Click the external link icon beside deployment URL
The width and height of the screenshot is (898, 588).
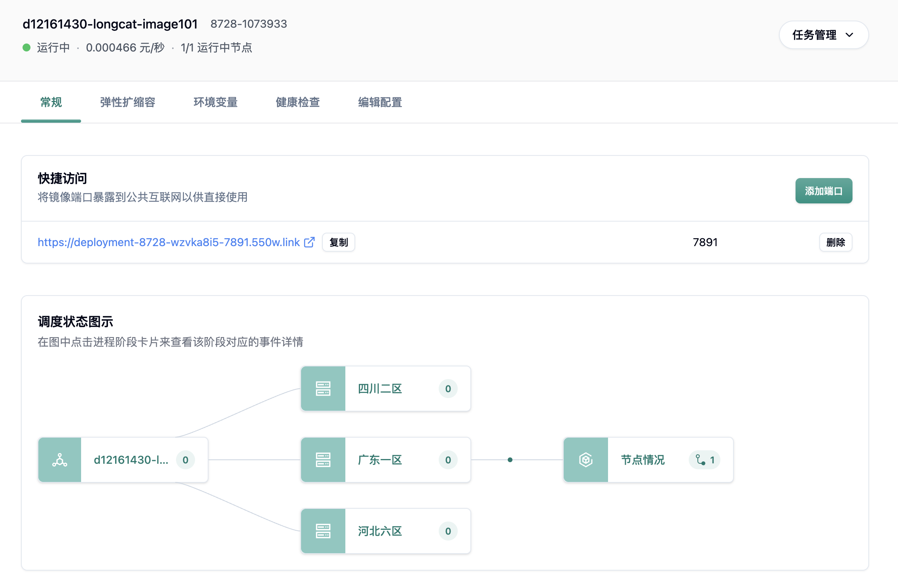click(x=309, y=242)
